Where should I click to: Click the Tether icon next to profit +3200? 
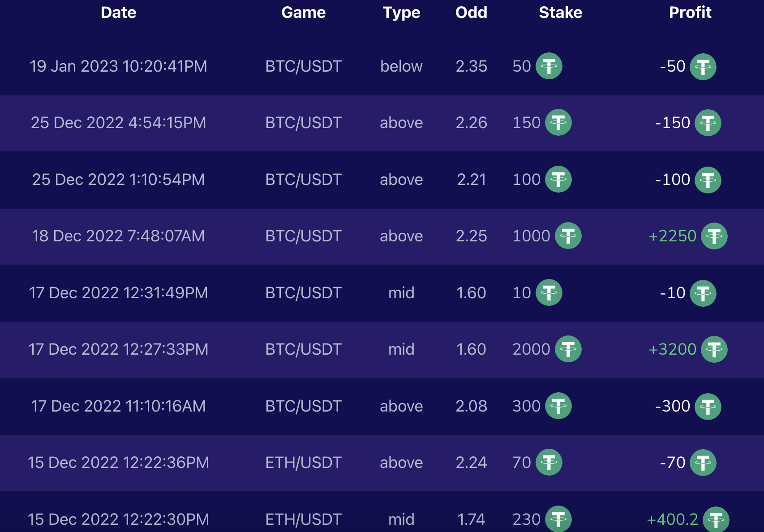[714, 349]
